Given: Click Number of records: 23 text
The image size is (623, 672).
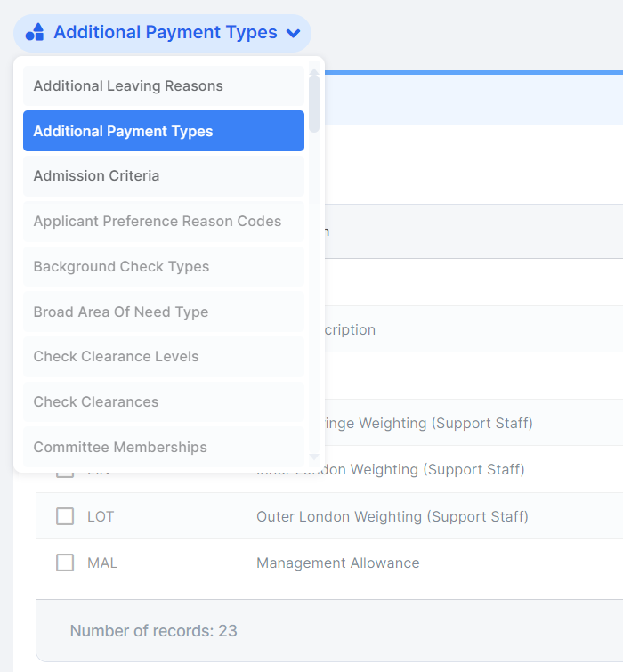Looking at the screenshot, I should point(153,631).
